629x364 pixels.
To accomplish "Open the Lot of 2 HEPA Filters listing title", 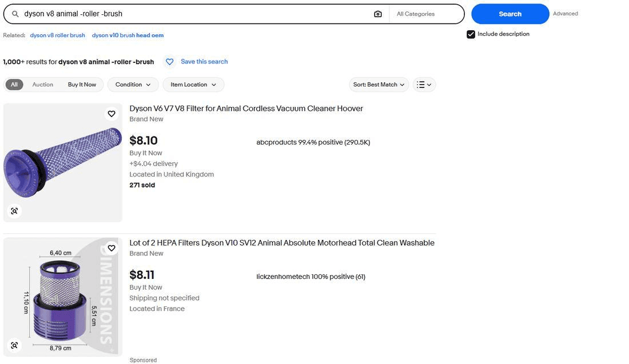I will coord(281,243).
